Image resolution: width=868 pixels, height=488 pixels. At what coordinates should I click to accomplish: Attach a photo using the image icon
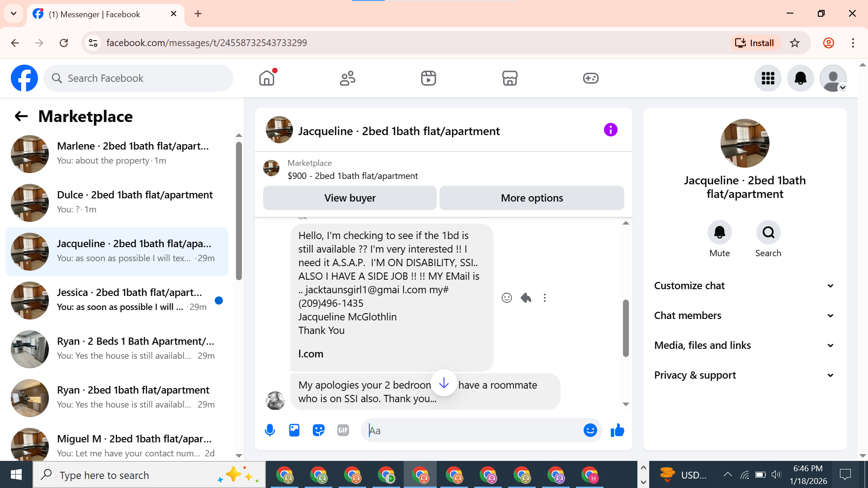[294, 430]
